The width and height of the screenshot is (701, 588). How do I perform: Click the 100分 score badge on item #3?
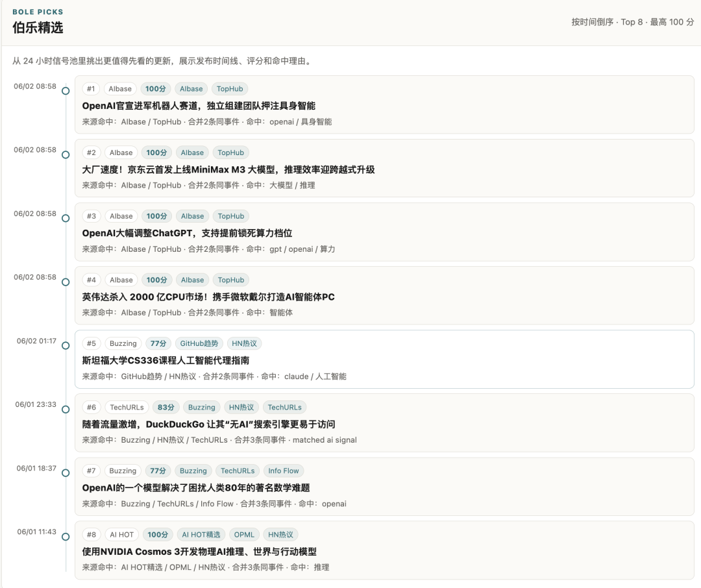156,216
